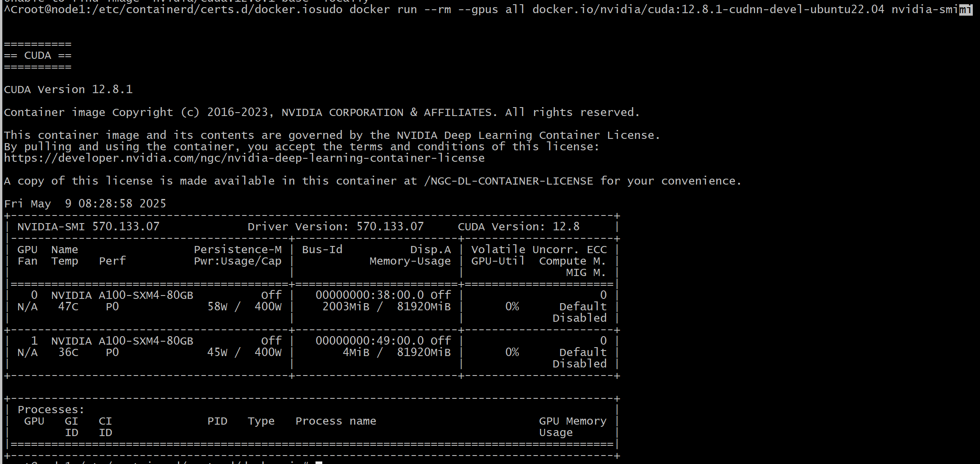The height and width of the screenshot is (464, 980).
Task: Open the nvidia-deep-learning-container-license URL
Action: [x=244, y=158]
